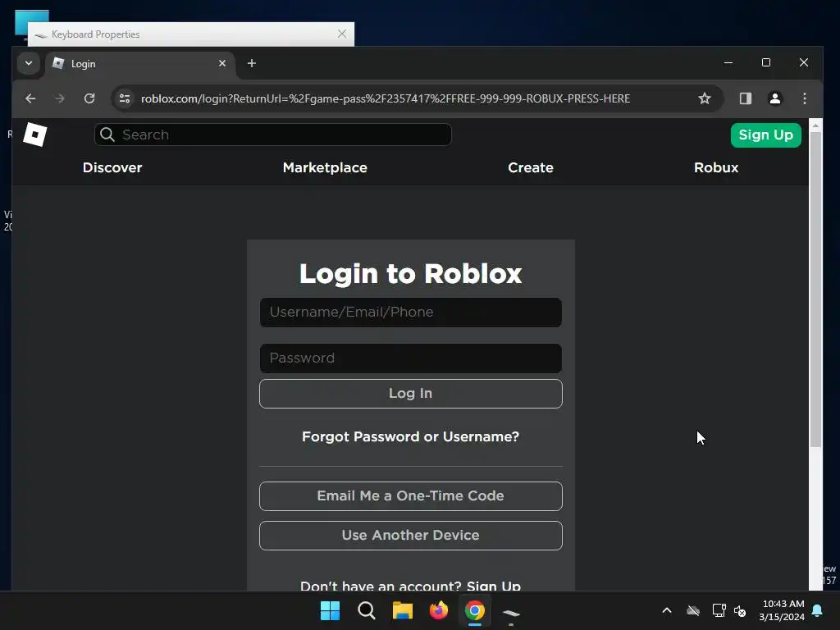
Task: Open Chrome profile avatar icon
Action: (774, 98)
